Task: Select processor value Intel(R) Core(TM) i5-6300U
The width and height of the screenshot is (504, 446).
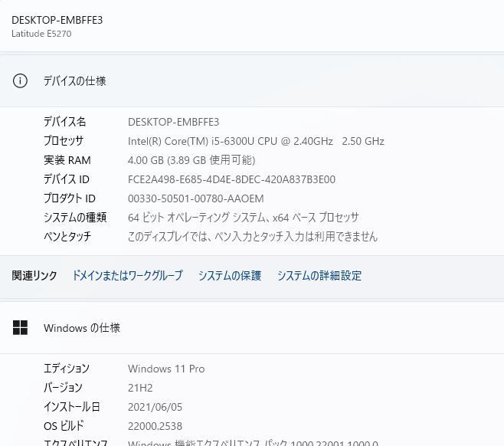Action: [x=256, y=141]
